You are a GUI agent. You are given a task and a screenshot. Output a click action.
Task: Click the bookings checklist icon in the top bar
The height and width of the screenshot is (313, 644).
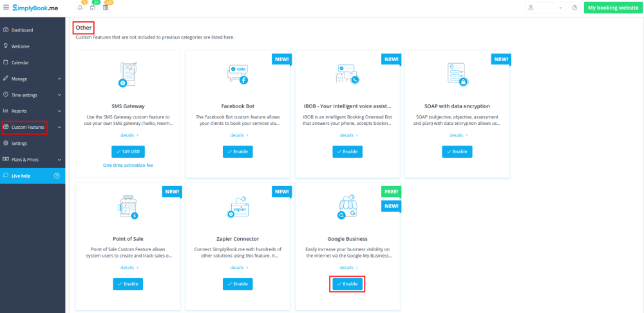coord(93,8)
